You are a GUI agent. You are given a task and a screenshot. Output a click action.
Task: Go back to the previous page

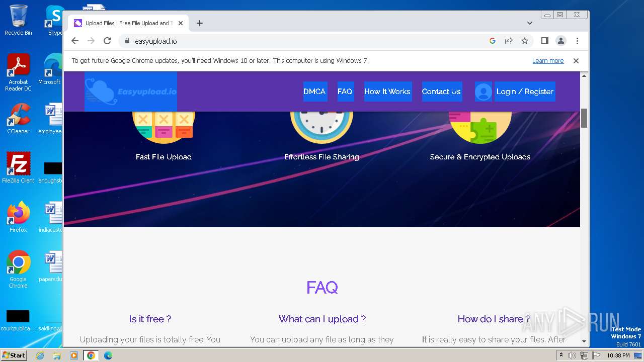point(75,41)
